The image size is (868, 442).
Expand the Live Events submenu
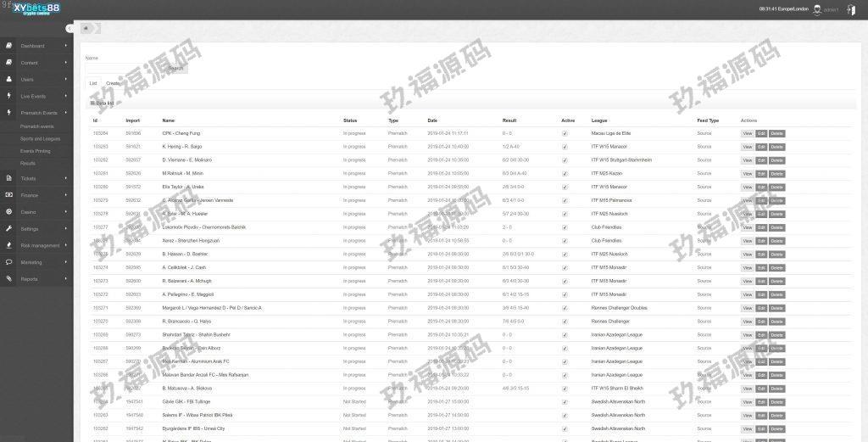65,96
